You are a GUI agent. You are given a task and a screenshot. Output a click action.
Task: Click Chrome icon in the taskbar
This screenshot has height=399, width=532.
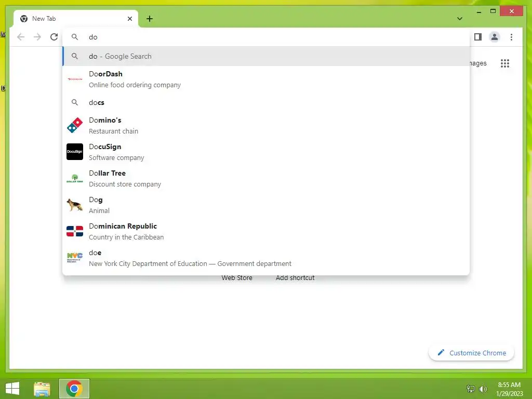pyautogui.click(x=74, y=389)
